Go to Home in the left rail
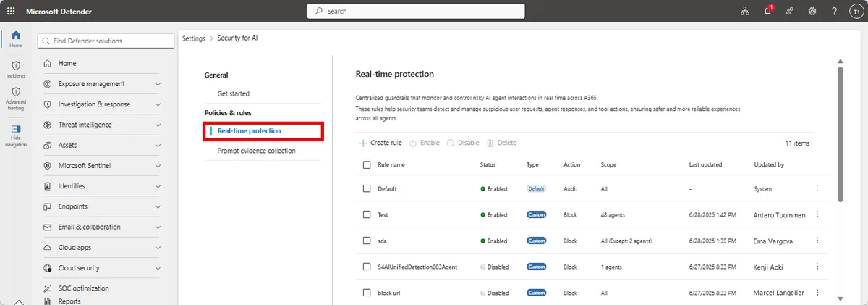 [16, 39]
